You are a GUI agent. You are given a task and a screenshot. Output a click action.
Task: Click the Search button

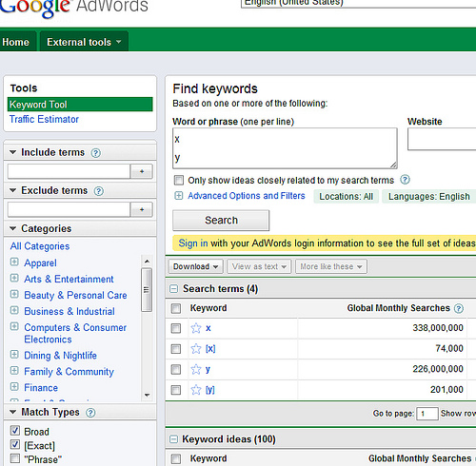coord(221,221)
